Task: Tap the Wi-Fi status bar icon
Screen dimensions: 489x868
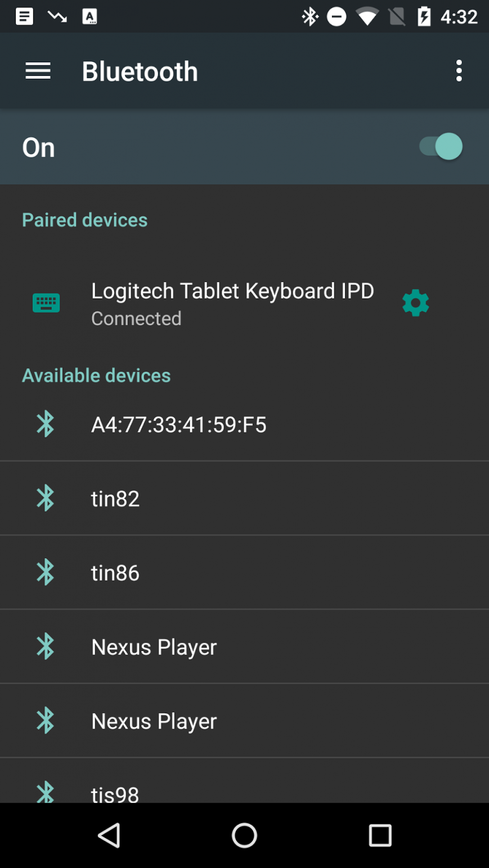Action: (367, 17)
